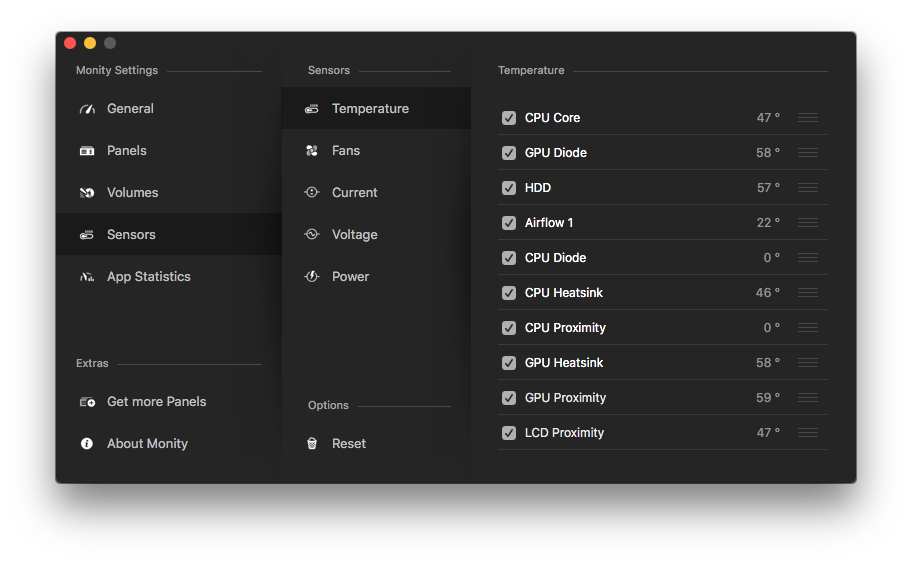Select the CPU Proximity row label
This screenshot has width=912, height=563.
565,328
